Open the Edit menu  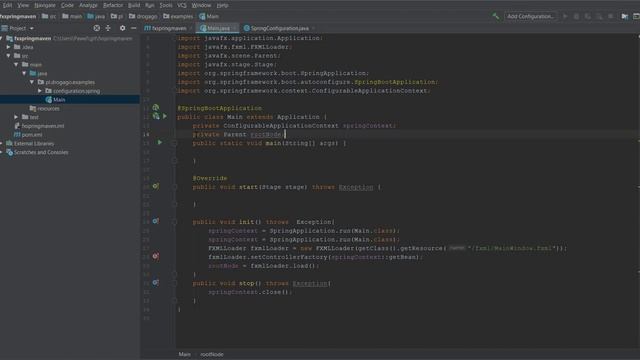point(7,5)
